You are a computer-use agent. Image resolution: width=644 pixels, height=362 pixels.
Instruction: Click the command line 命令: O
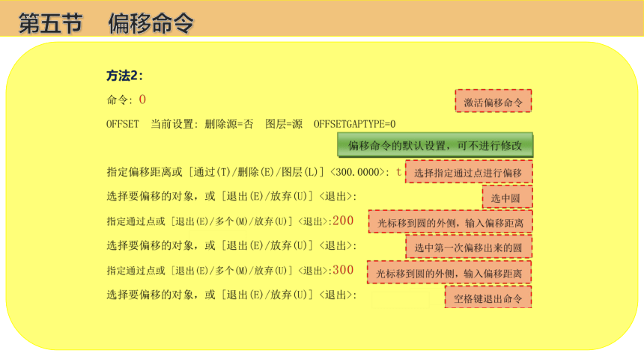(x=126, y=99)
